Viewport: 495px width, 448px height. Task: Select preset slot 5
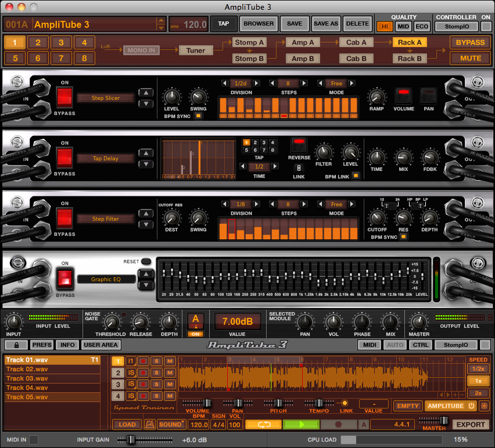15,59
